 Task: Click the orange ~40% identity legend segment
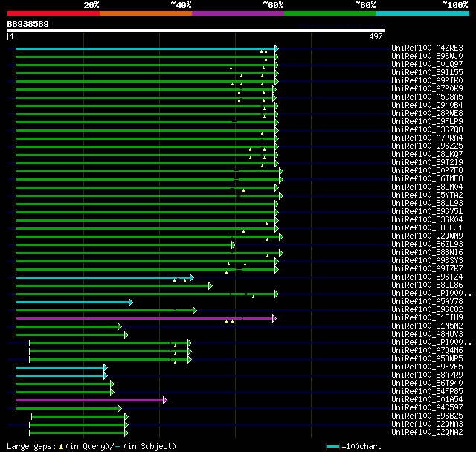pyautogui.click(x=146, y=13)
